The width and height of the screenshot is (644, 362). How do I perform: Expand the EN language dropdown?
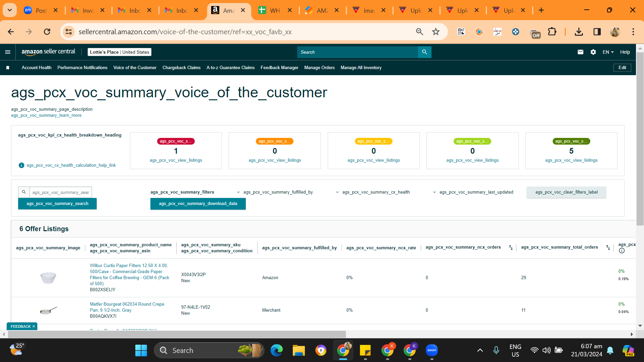[608, 52]
